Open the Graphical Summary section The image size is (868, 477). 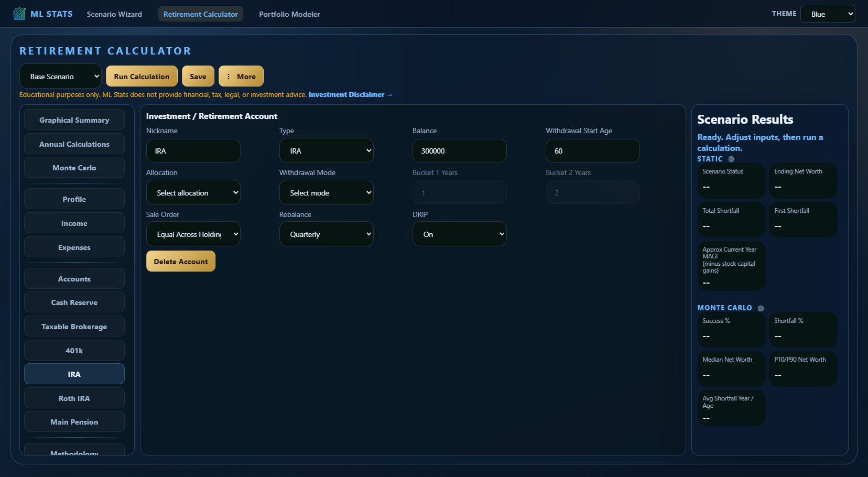click(x=74, y=120)
